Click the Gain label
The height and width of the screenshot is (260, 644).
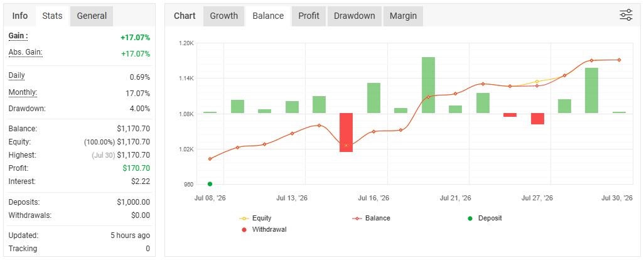click(18, 36)
